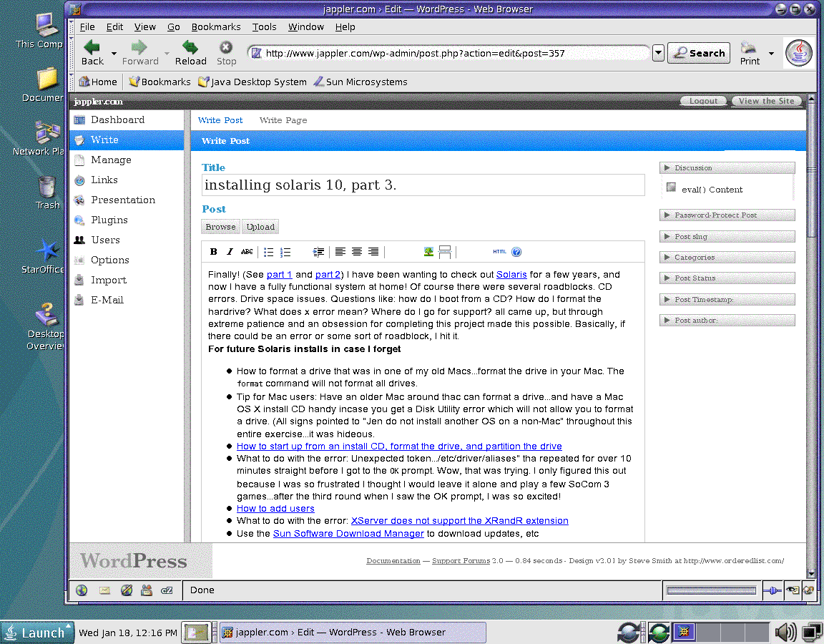Stop loading the page
Screen dimensions: 824x644
227,52
